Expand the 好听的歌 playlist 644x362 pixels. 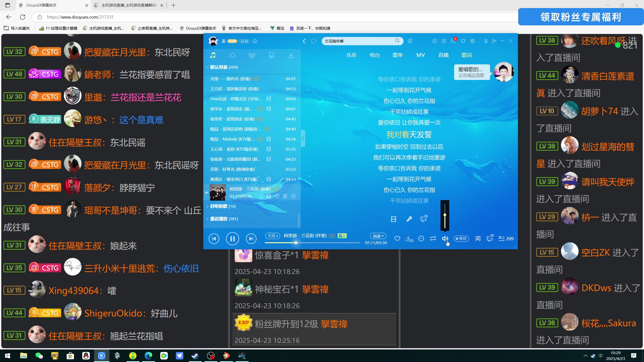pyautogui.click(x=207, y=206)
